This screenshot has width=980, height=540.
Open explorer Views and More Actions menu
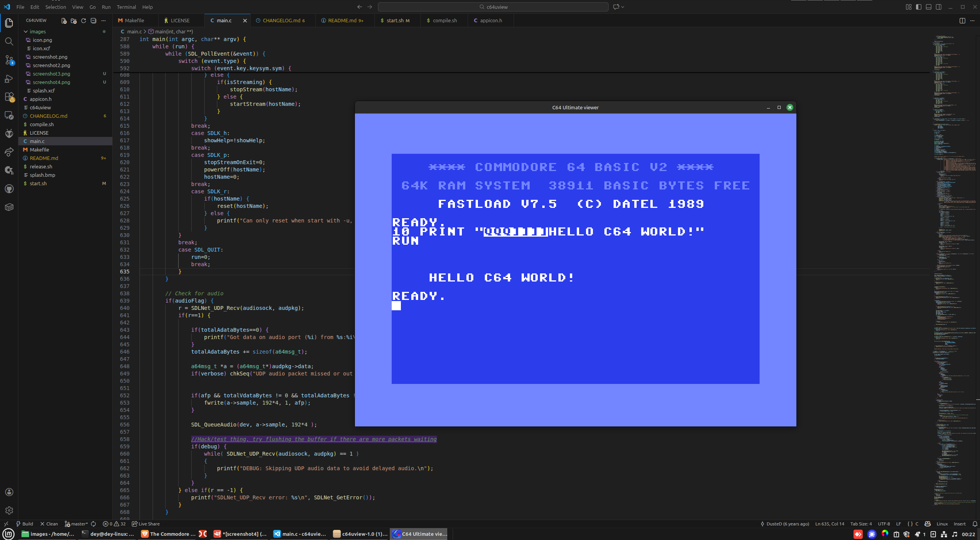103,21
